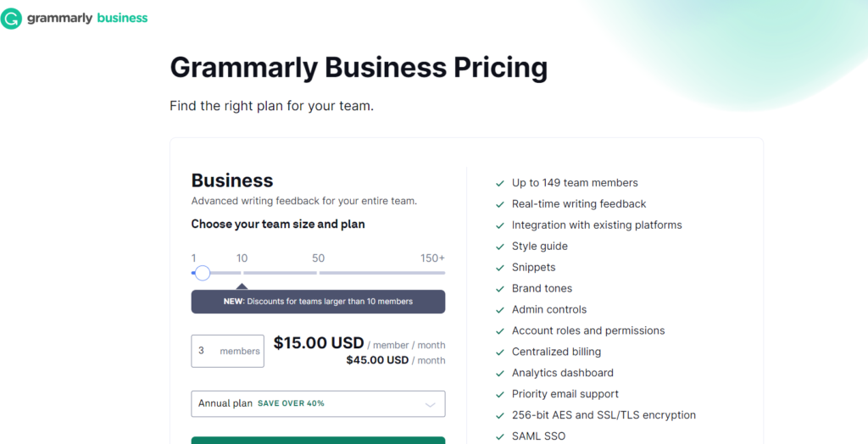Image resolution: width=868 pixels, height=444 pixels.
Task: Click checkmark beside SAML SSO
Action: [x=499, y=436]
